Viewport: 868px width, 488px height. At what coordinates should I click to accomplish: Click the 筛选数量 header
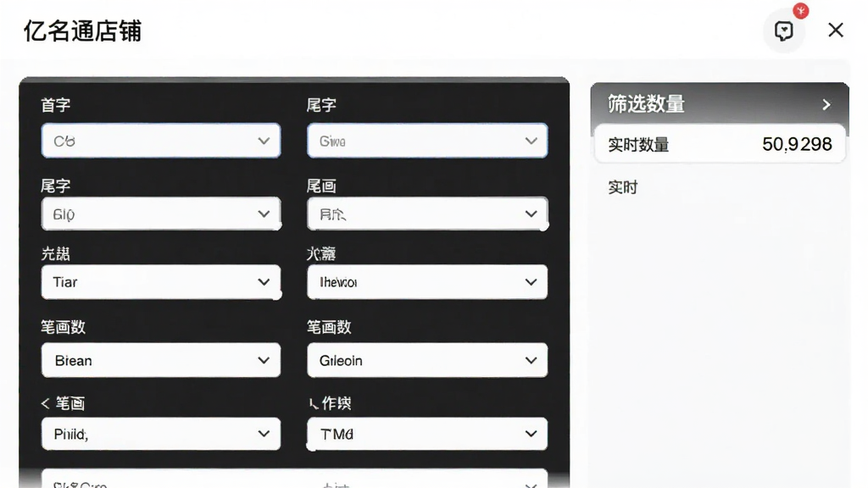(720, 104)
